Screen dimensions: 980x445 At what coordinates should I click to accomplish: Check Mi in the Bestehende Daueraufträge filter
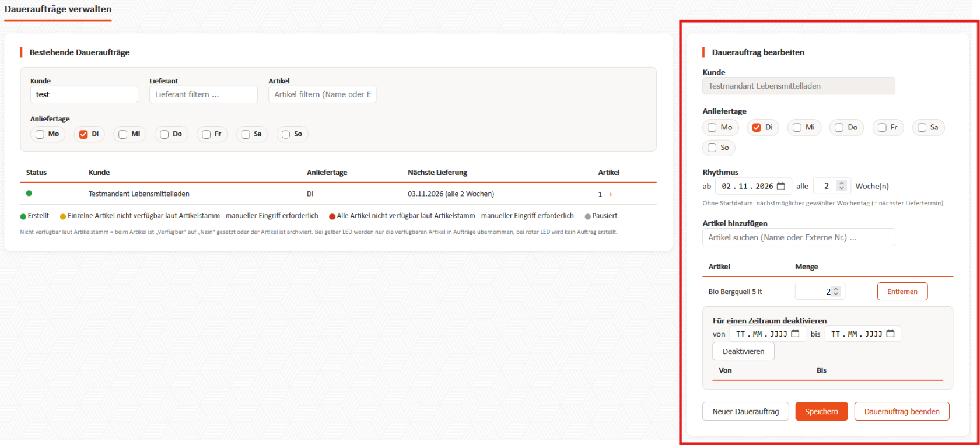[123, 134]
